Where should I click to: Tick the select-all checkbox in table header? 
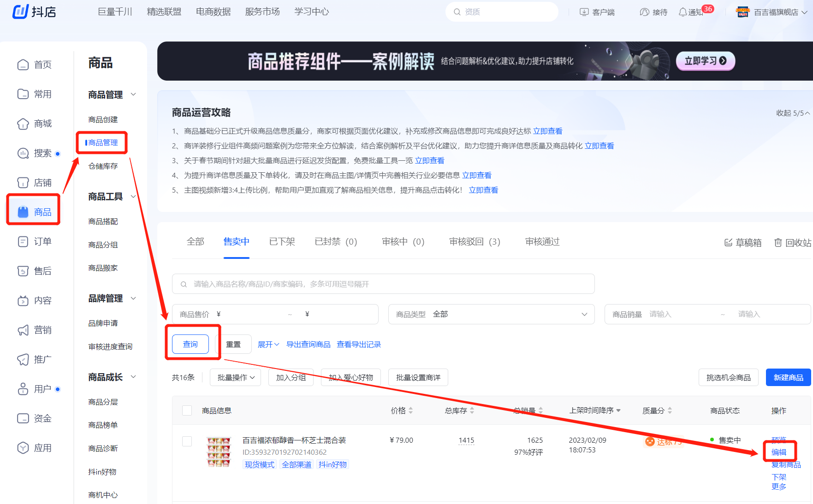coord(187,410)
